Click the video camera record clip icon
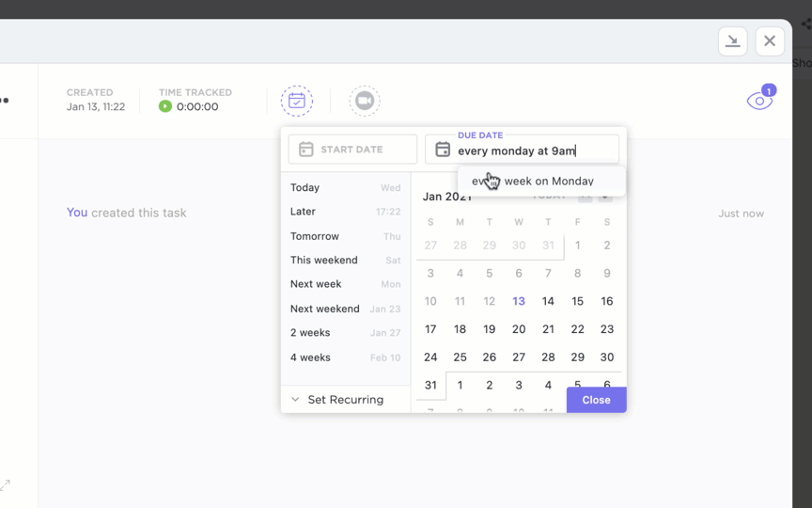This screenshot has height=508, width=812. (365, 101)
